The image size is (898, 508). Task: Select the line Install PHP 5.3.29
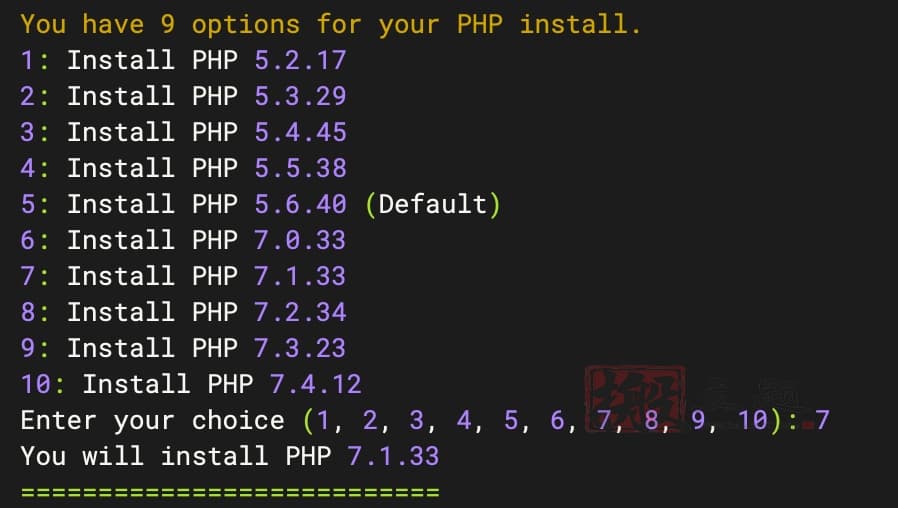pyautogui.click(x=183, y=96)
